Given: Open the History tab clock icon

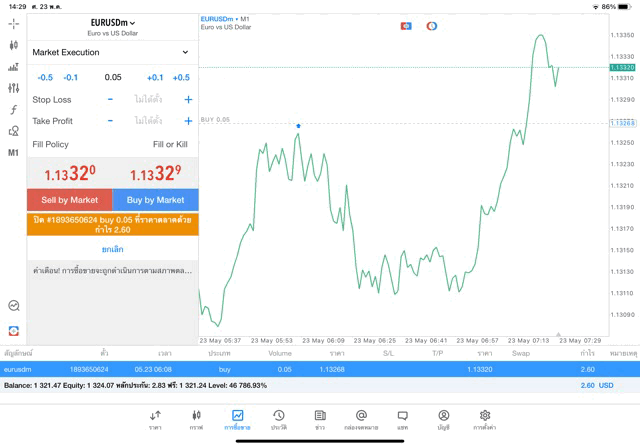Looking at the screenshot, I should [x=278, y=419].
